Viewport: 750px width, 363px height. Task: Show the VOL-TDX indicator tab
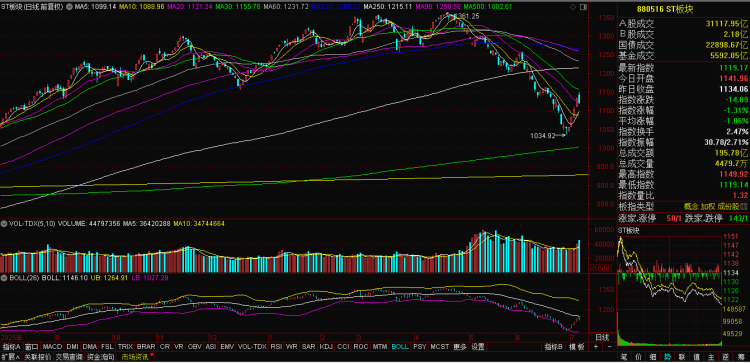[x=252, y=347]
